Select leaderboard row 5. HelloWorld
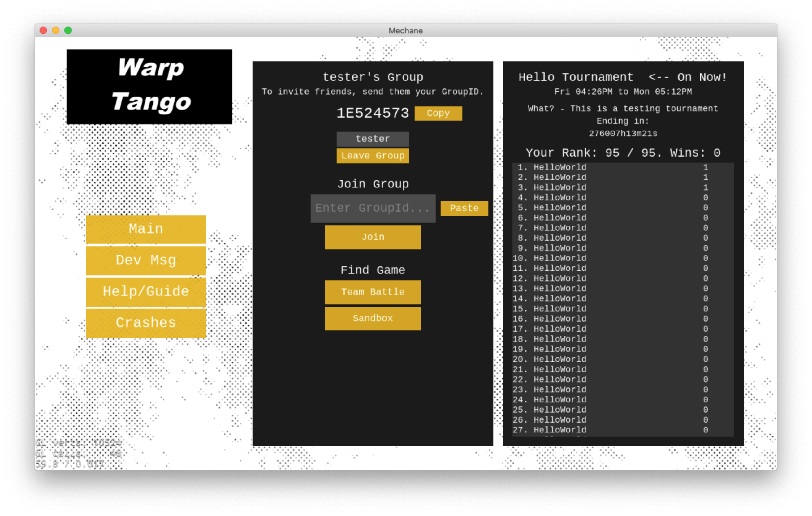 point(623,208)
